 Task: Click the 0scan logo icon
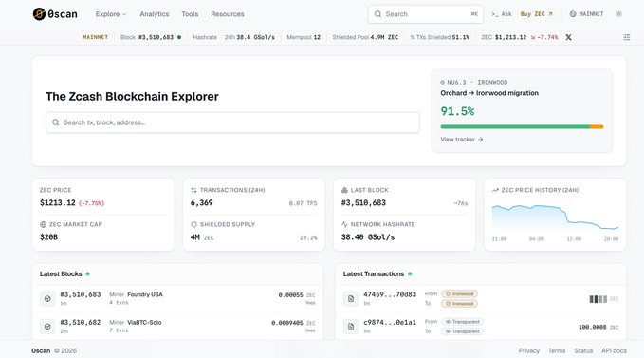tap(39, 14)
